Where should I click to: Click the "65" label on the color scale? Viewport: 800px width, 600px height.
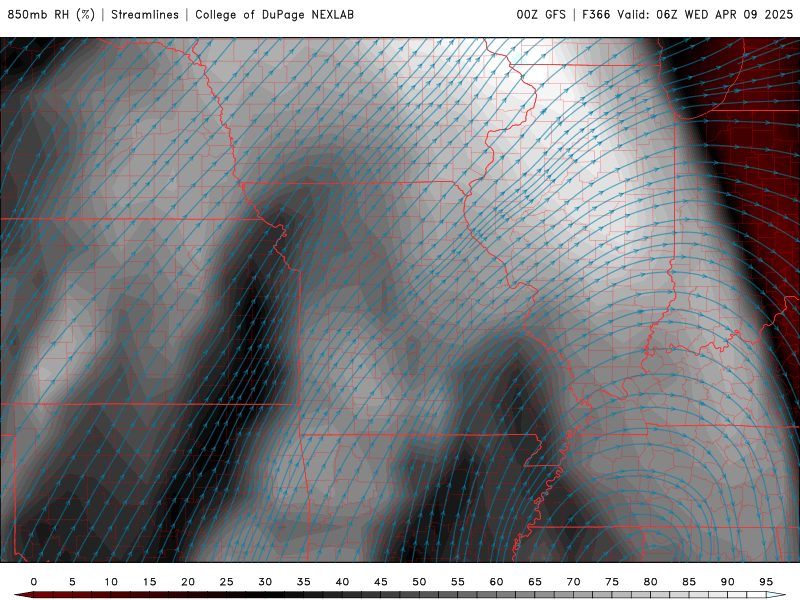pos(535,582)
